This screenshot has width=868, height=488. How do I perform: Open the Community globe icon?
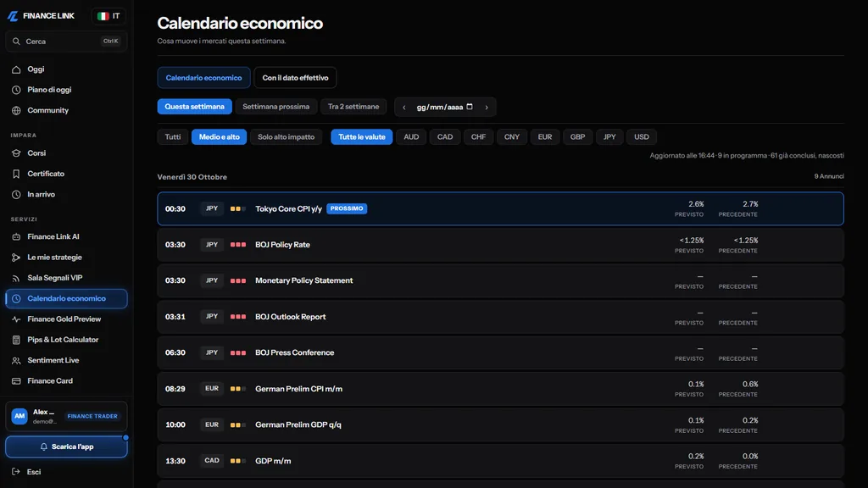coord(16,111)
